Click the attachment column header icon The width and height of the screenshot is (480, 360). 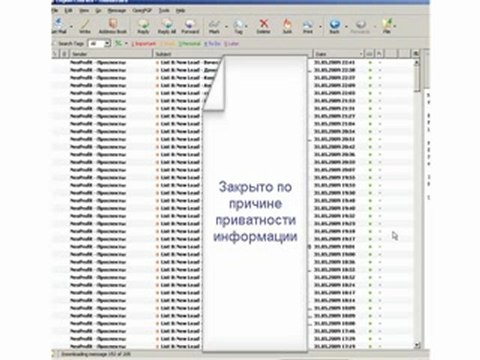point(65,54)
